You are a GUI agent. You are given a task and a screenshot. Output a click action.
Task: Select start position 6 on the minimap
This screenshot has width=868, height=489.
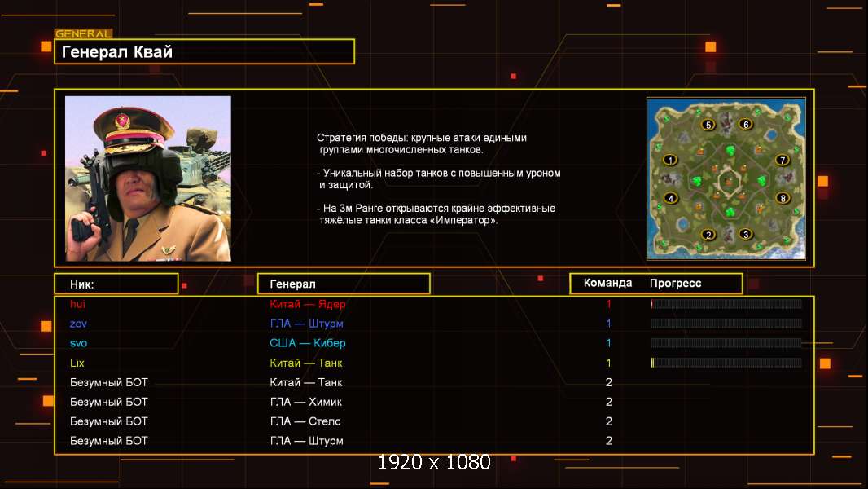pos(745,125)
